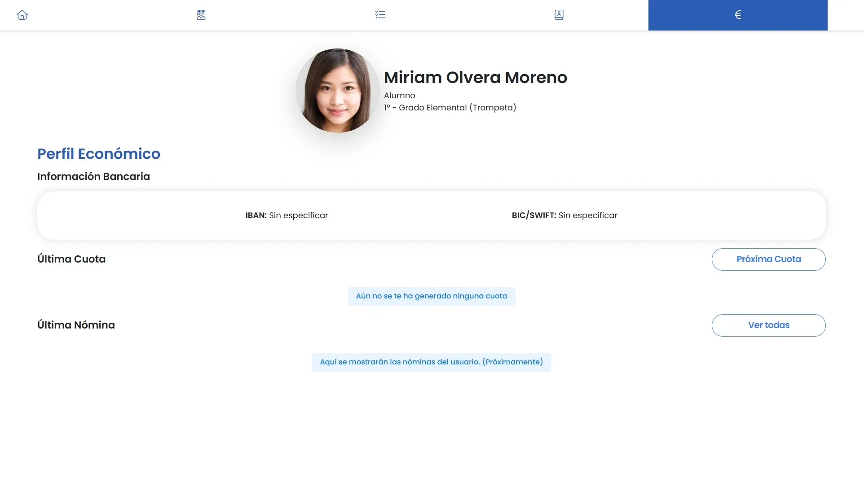Open the contact book icon tab
The image size is (864, 504).
[559, 15]
